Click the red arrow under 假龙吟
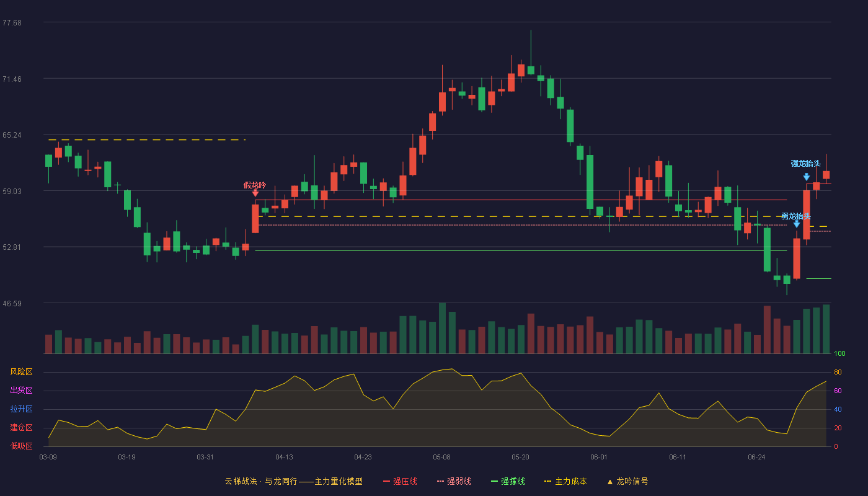Screen dimensions: 868x496 click(x=255, y=193)
